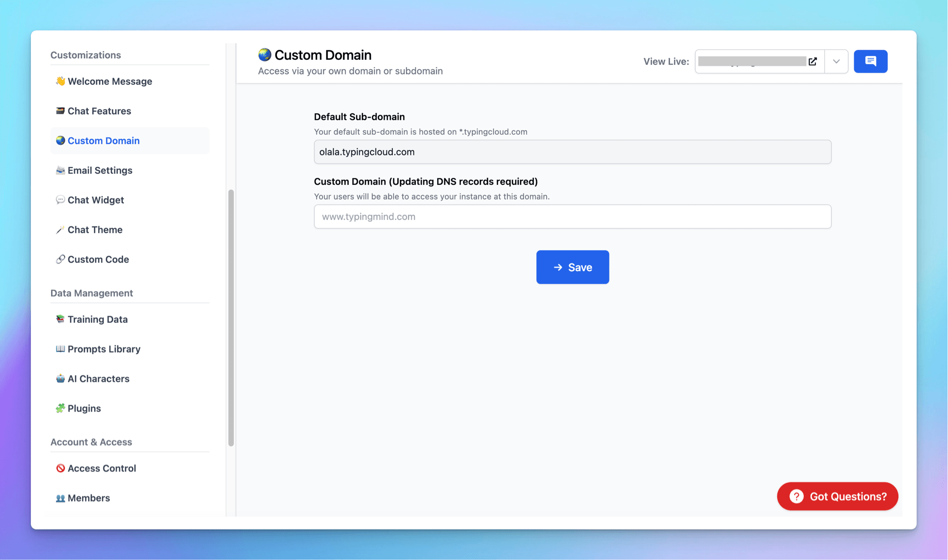Click the Account & Access section heading
Image resolution: width=948 pixels, height=560 pixels.
(x=91, y=442)
